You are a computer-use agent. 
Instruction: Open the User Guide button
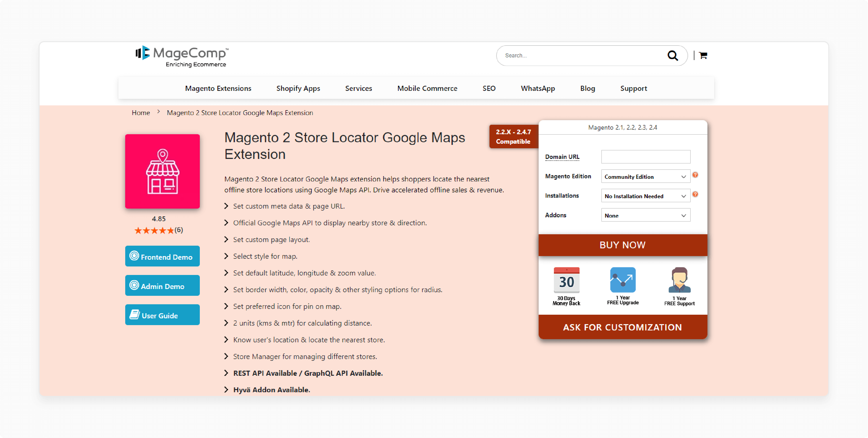point(163,315)
